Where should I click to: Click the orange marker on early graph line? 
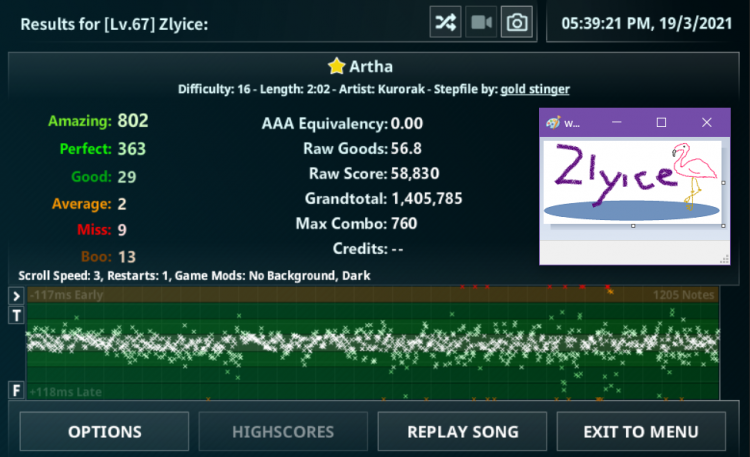coord(610,291)
